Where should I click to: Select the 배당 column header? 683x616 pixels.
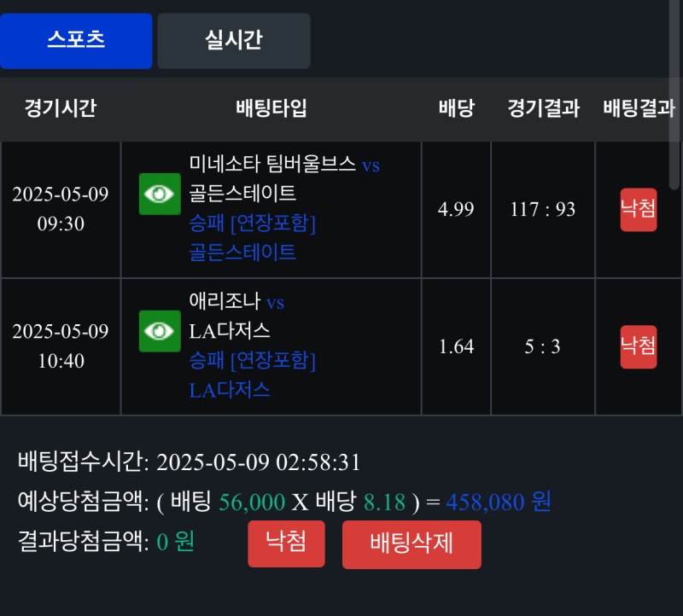[456, 108]
